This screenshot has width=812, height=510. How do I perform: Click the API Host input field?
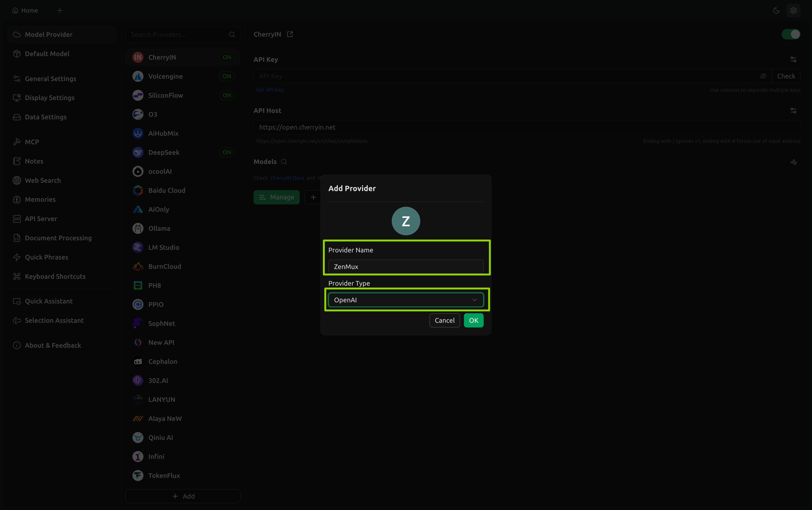[x=527, y=127]
